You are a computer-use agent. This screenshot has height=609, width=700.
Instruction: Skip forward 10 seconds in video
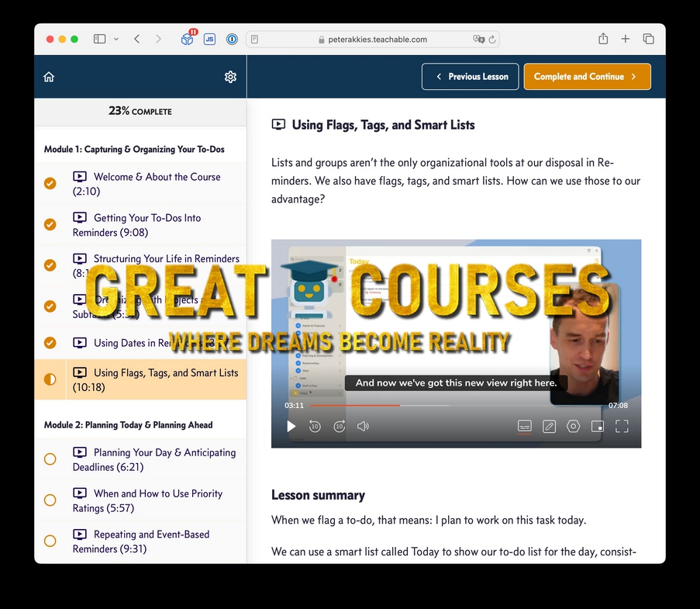(x=339, y=426)
